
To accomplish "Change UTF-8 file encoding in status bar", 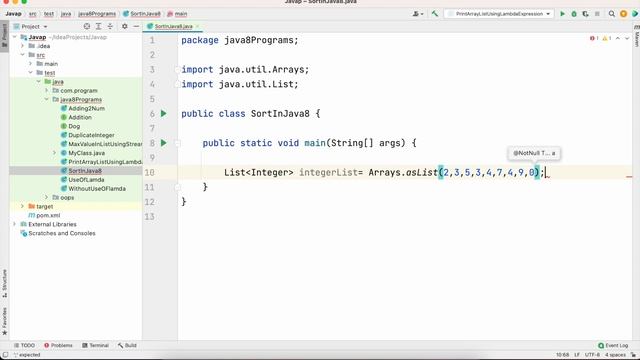I will (592, 355).
